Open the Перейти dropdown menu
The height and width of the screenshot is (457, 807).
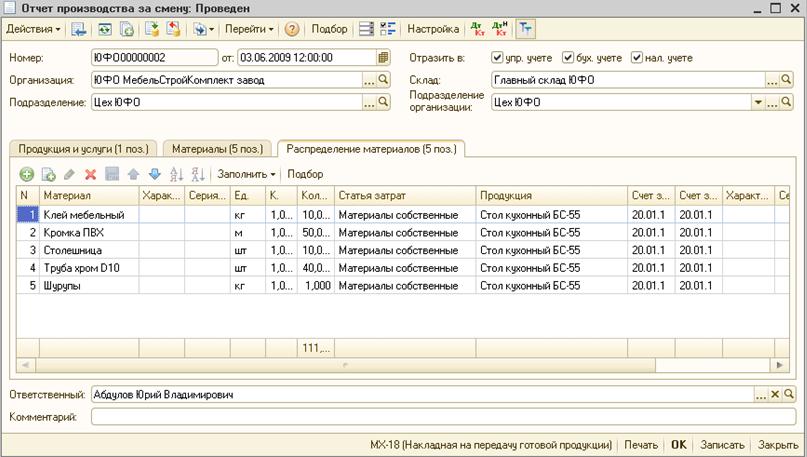pos(250,30)
